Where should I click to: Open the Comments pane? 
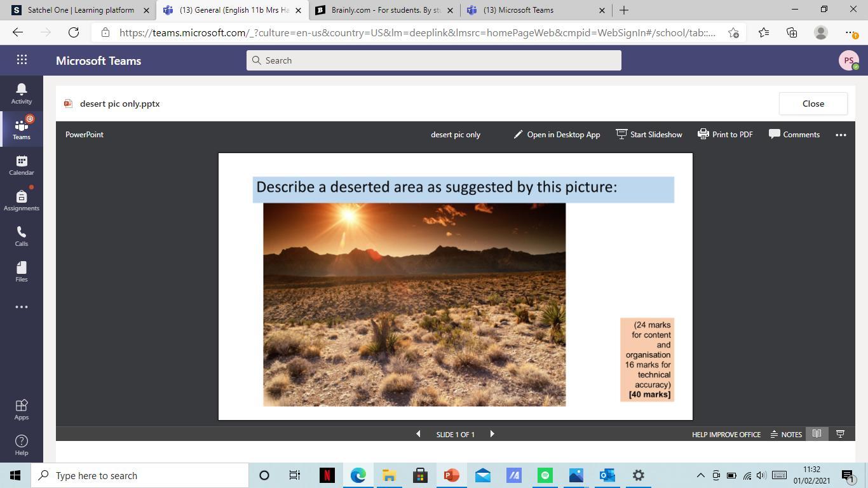pos(794,134)
